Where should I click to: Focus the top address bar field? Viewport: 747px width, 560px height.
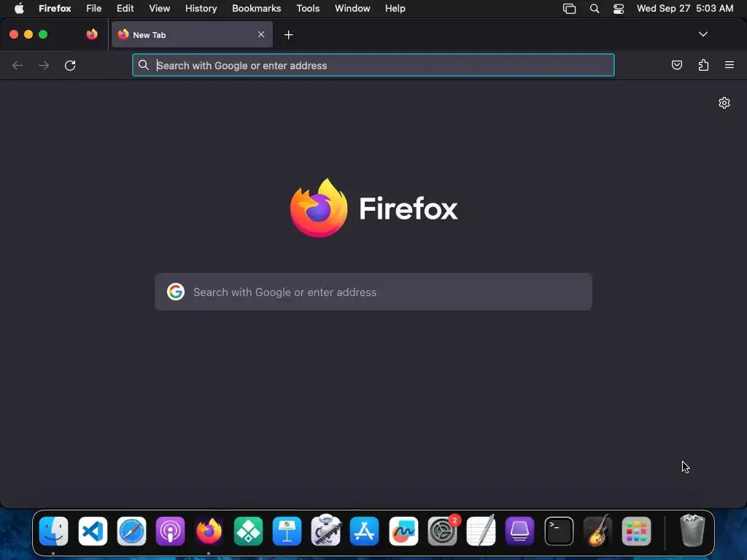pos(373,65)
